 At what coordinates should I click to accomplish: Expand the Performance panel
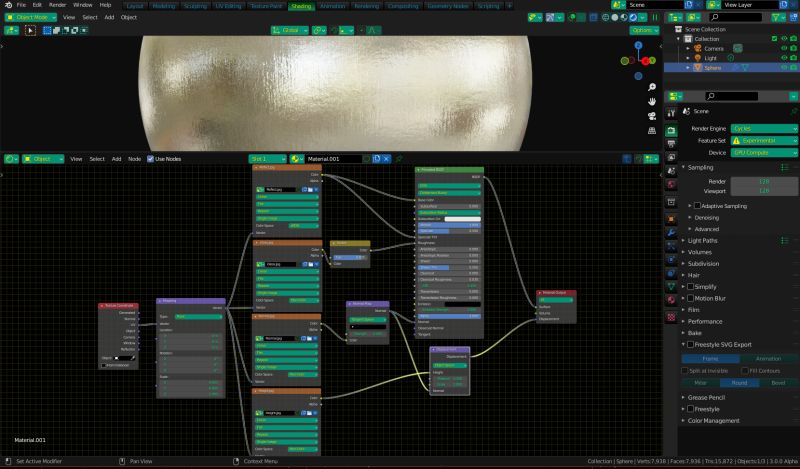[x=704, y=322]
